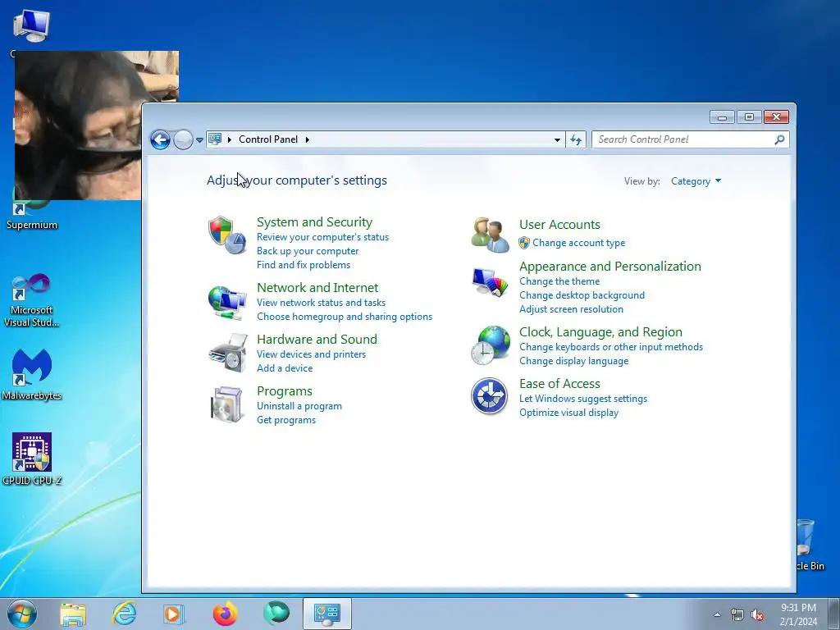Click the network tray icon
This screenshot has width=840, height=630.
[737, 615]
